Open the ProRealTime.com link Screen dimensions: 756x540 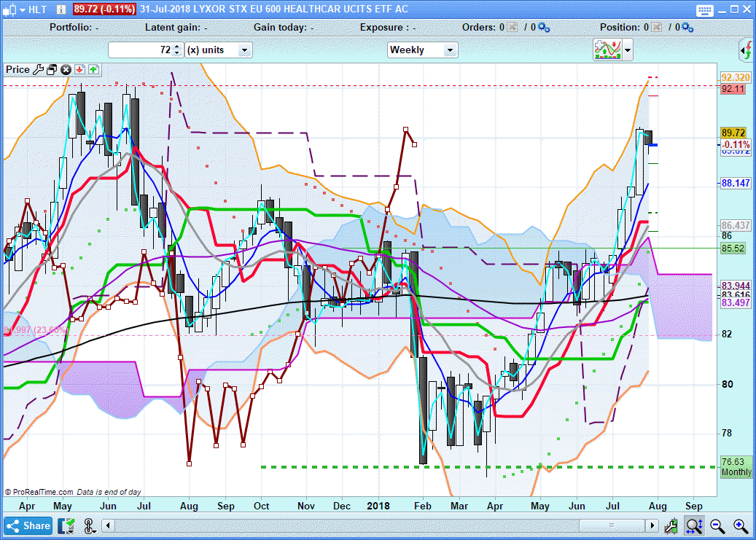(x=42, y=493)
